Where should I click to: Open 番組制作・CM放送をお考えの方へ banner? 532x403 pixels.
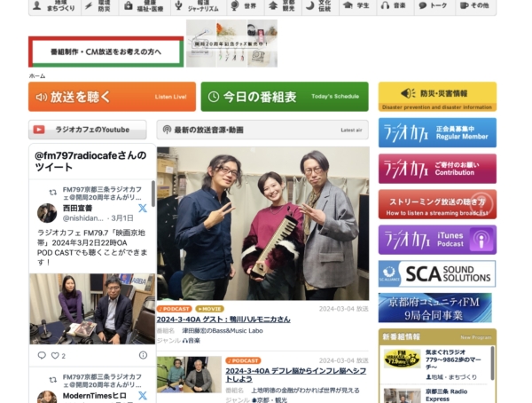[106, 52]
